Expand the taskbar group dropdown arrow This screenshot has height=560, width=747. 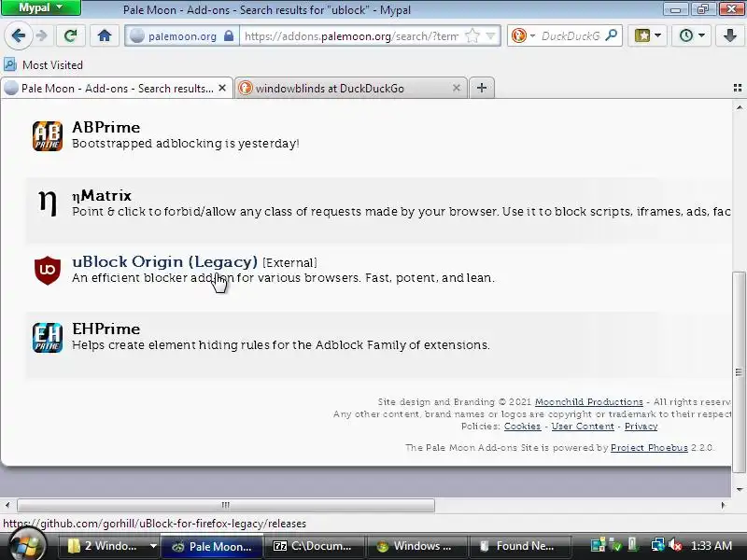153,546
